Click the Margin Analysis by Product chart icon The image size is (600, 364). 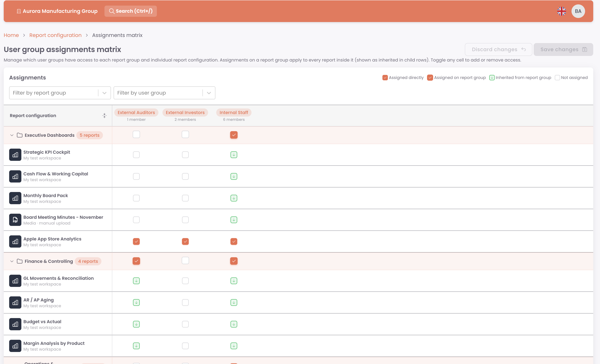coord(15,346)
